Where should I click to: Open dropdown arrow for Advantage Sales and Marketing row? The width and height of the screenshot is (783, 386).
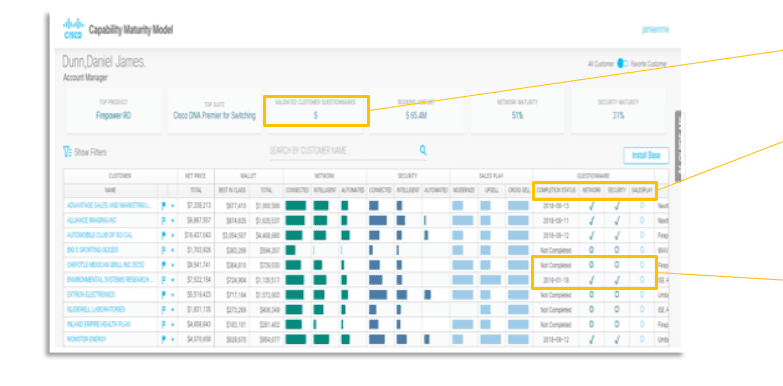tap(173, 206)
